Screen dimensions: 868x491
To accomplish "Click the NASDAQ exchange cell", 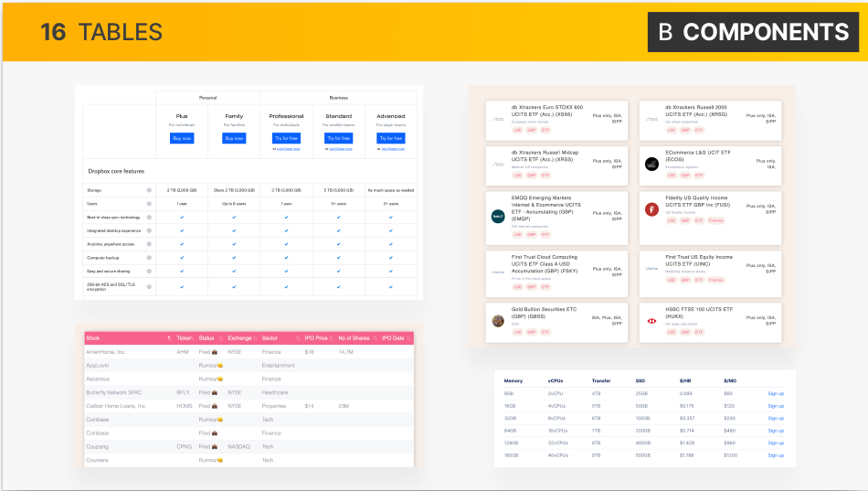I will [238, 447].
